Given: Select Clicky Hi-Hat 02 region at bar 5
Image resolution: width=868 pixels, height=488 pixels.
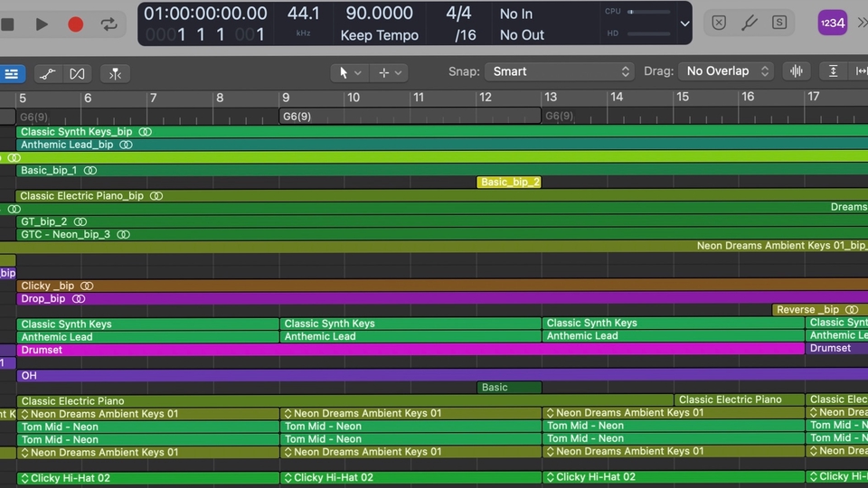Looking at the screenshot, I should click(147, 478).
